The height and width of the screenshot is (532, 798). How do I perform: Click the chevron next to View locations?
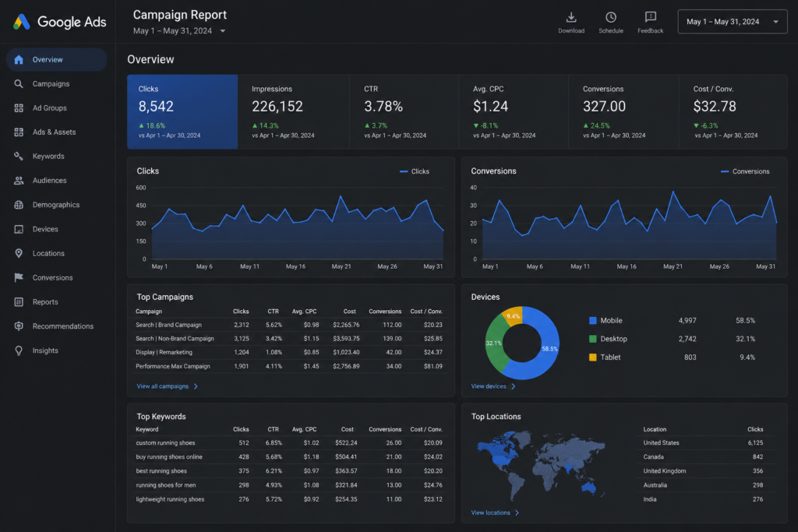(x=517, y=513)
